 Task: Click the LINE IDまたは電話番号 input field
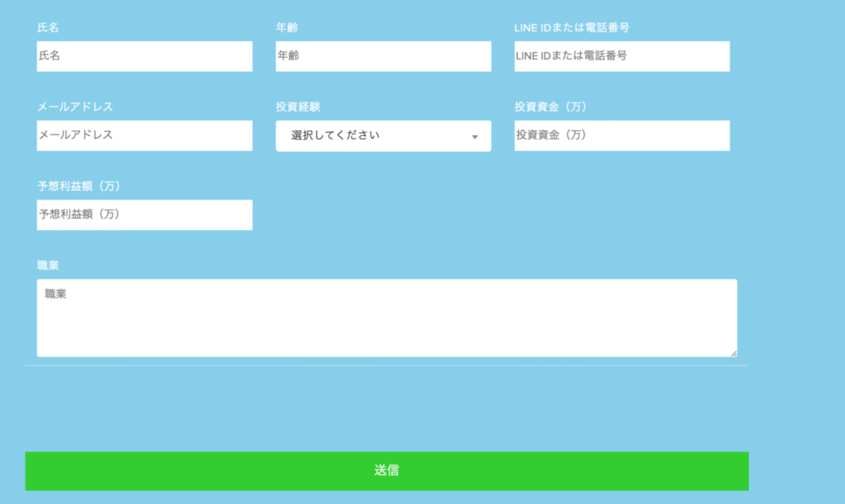coord(621,56)
